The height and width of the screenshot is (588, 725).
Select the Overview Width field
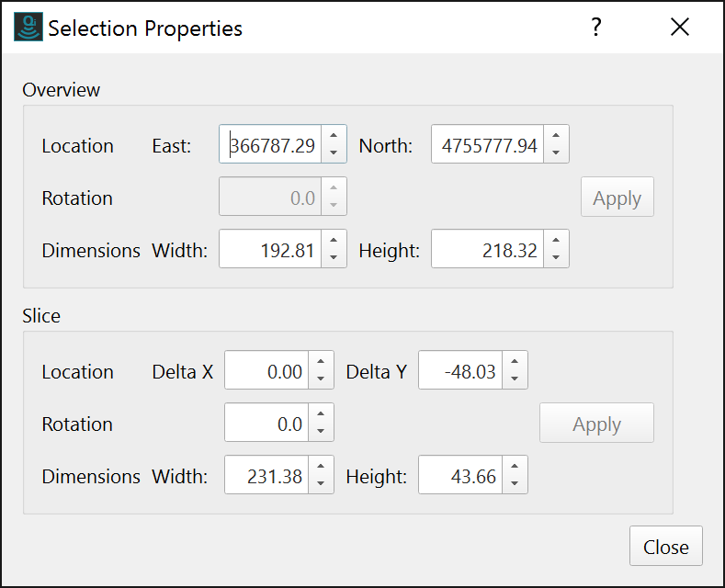(x=272, y=250)
